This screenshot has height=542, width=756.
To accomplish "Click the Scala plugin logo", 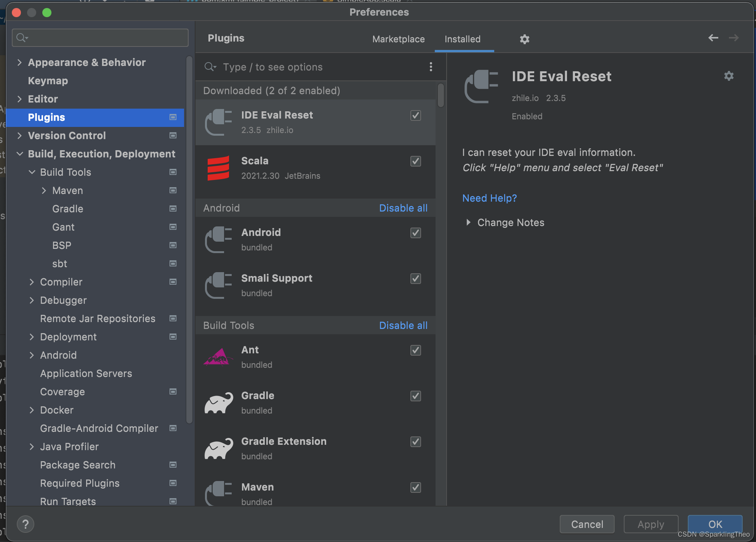I will (218, 168).
